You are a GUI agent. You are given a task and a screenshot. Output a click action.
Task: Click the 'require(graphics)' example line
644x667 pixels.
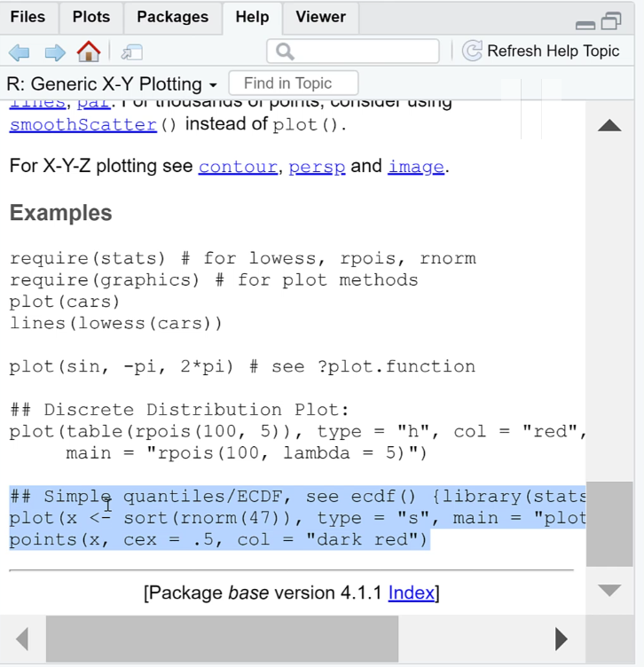[x=214, y=280]
